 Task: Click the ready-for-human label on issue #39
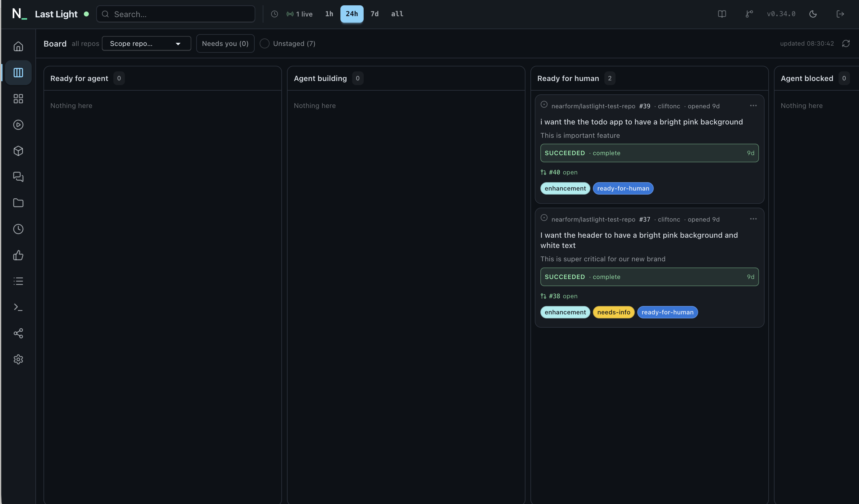coord(623,188)
